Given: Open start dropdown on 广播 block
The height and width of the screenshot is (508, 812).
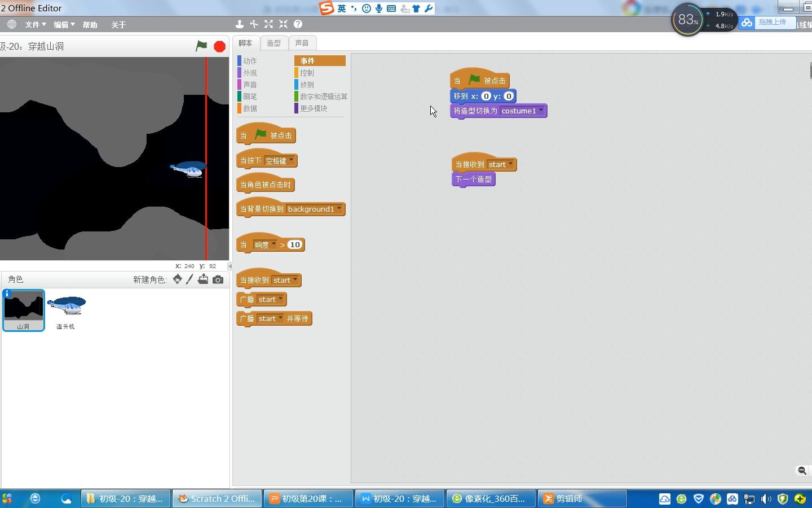Looking at the screenshot, I should point(271,299).
